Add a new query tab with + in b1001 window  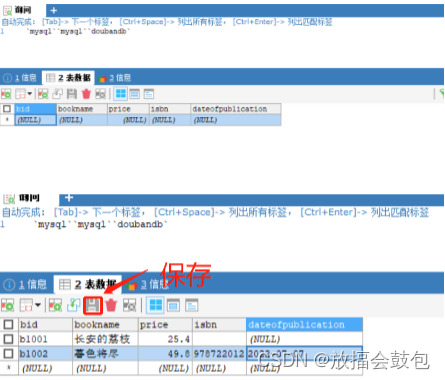point(69,198)
